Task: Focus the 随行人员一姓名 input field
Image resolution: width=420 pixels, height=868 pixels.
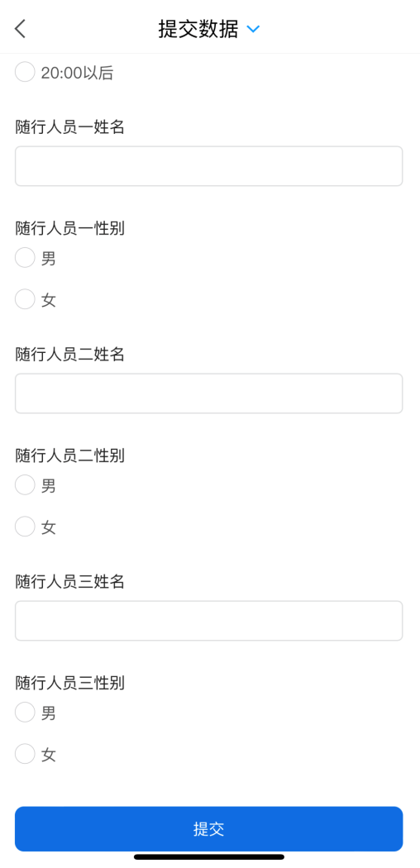Action: pyautogui.click(x=208, y=166)
